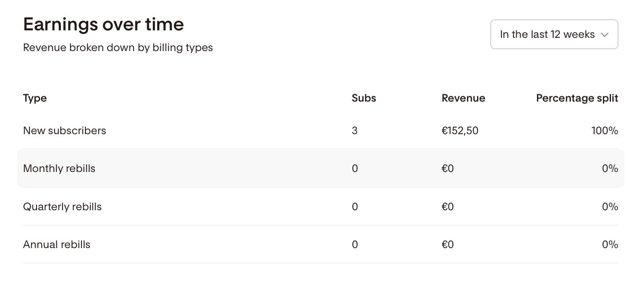Image resolution: width=644 pixels, height=285 pixels.
Task: Select the Monthly rebills row
Action: click(x=321, y=168)
